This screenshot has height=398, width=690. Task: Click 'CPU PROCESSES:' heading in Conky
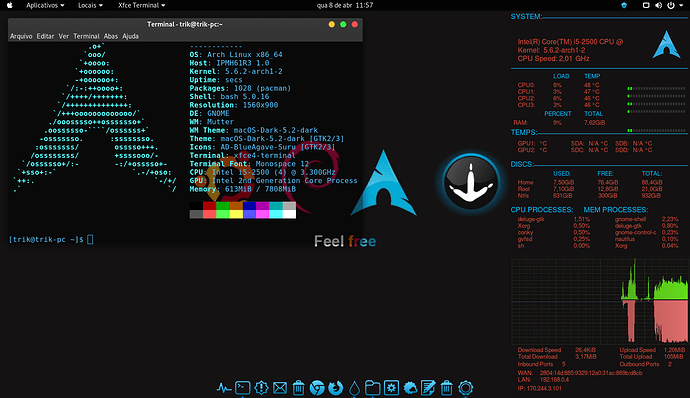[x=542, y=210]
